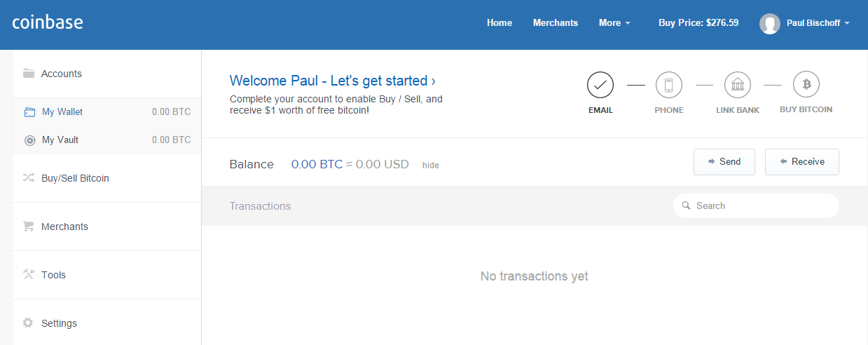Click the Tools wrench icon in sidebar
The image size is (868, 345).
pos(29,274)
